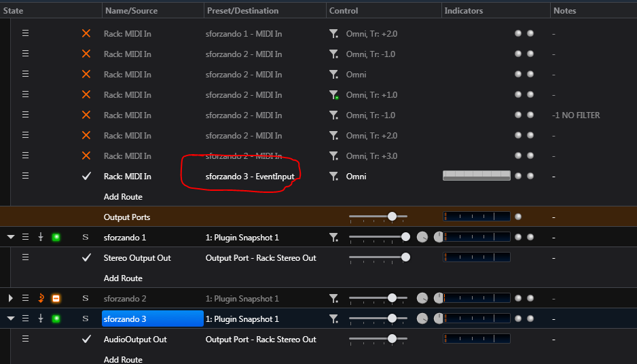Click the filter icon on the sforzando 3 plugin row
The width and height of the screenshot is (637, 364).
tap(333, 319)
